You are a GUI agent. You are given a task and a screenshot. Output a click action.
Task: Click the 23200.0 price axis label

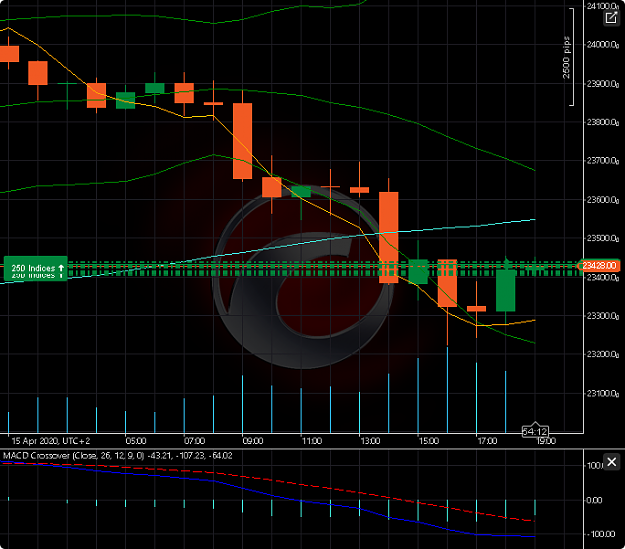[x=602, y=354]
